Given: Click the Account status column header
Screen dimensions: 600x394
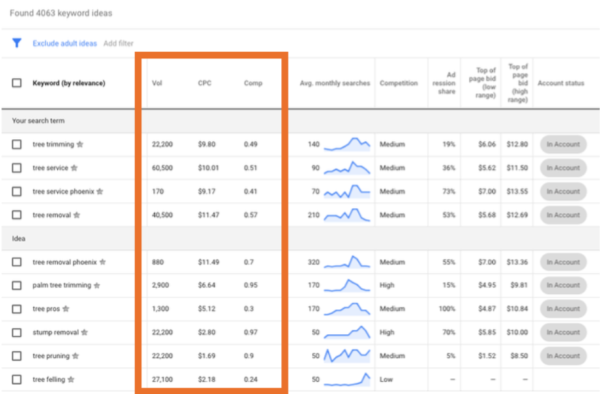Looking at the screenshot, I should click(x=561, y=83).
